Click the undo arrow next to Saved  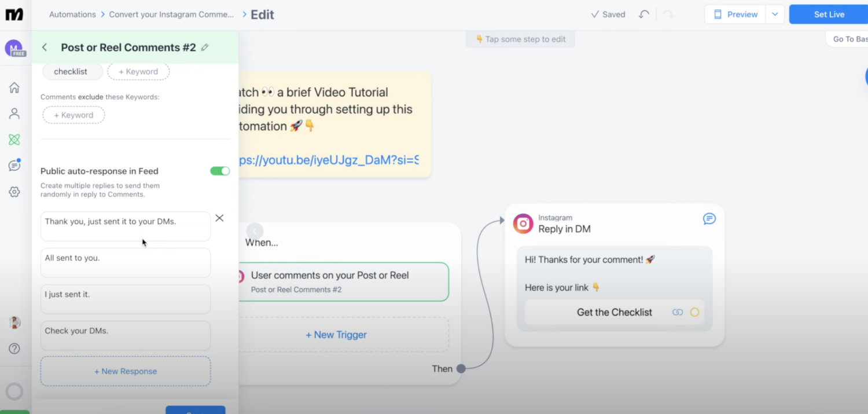pyautogui.click(x=643, y=14)
